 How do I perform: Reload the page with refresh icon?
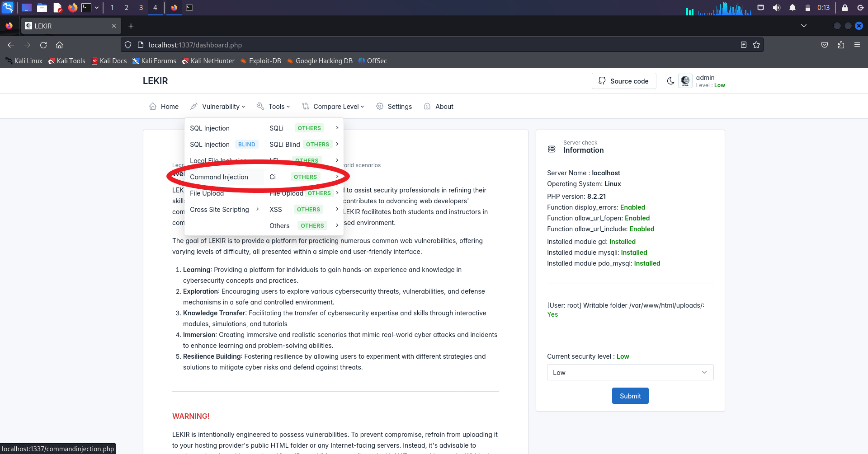pos(43,45)
